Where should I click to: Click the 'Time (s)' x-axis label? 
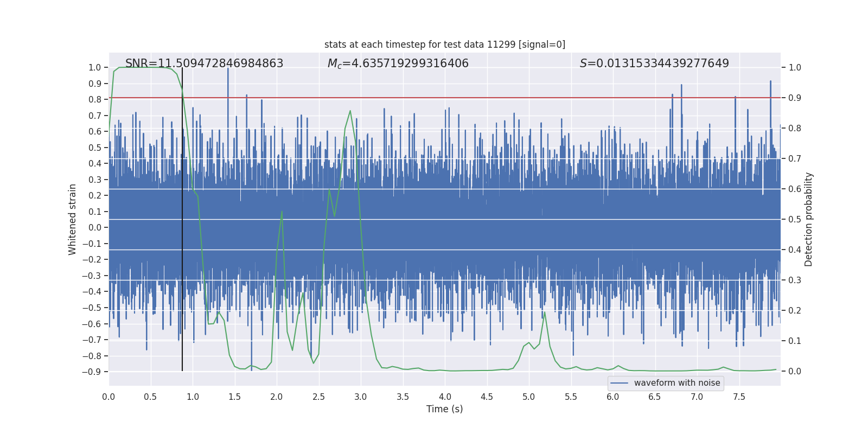(445, 409)
